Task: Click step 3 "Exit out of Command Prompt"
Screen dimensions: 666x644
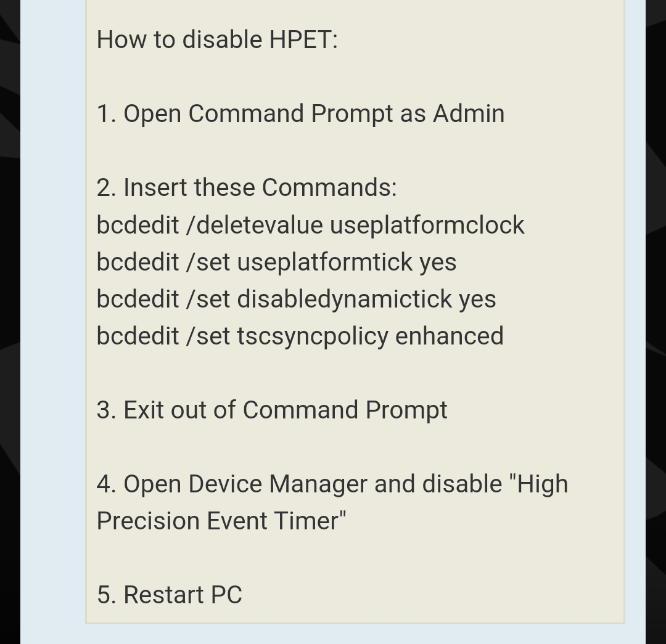Action: coord(272,410)
